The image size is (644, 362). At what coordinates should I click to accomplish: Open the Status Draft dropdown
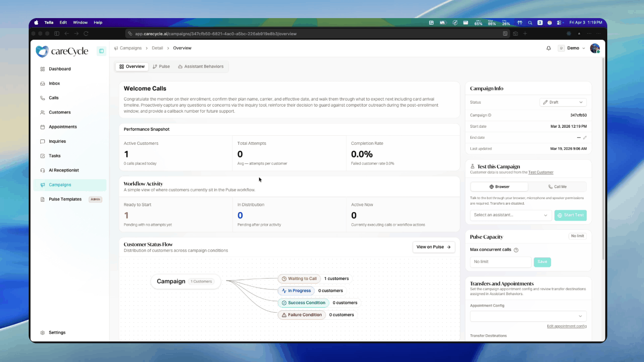click(562, 102)
